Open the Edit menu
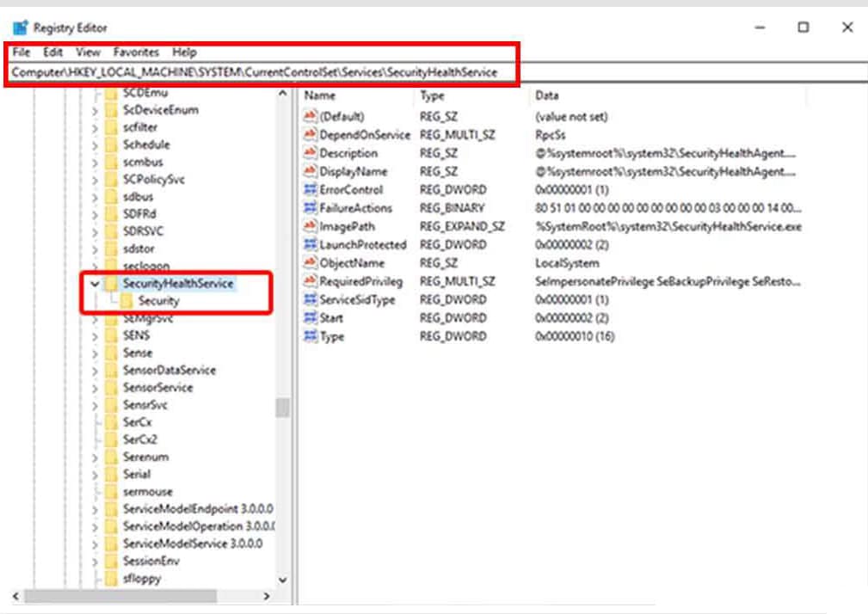The image size is (868, 614). pyautogui.click(x=52, y=52)
